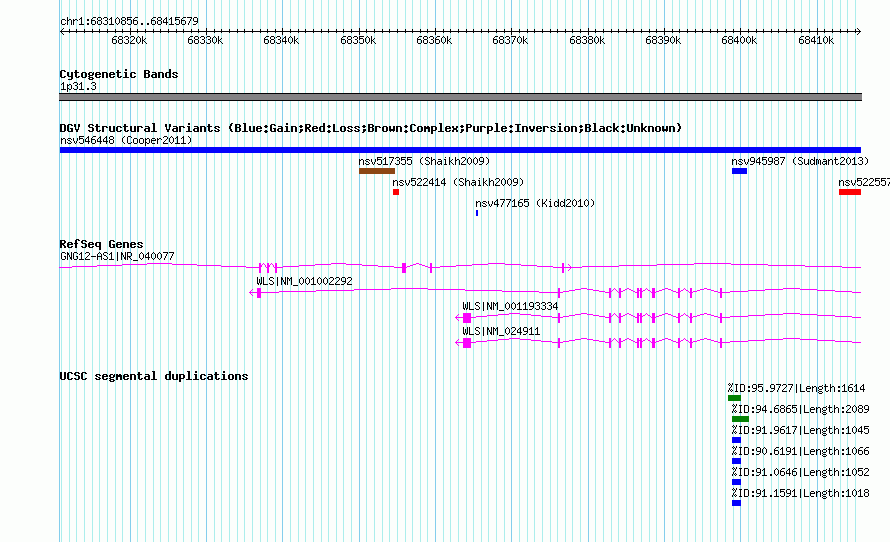Image resolution: width=890 pixels, height=542 pixels.
Task: Click the brown nsv517355 complex variant bar
Action: [x=377, y=171]
